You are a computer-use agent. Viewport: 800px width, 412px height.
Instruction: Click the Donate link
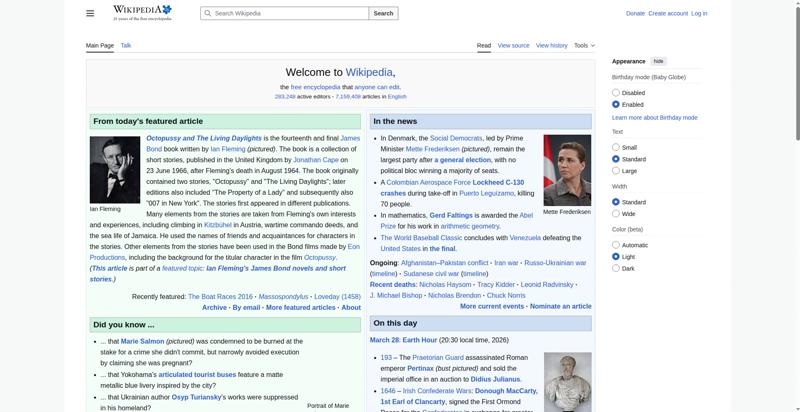[x=635, y=13]
